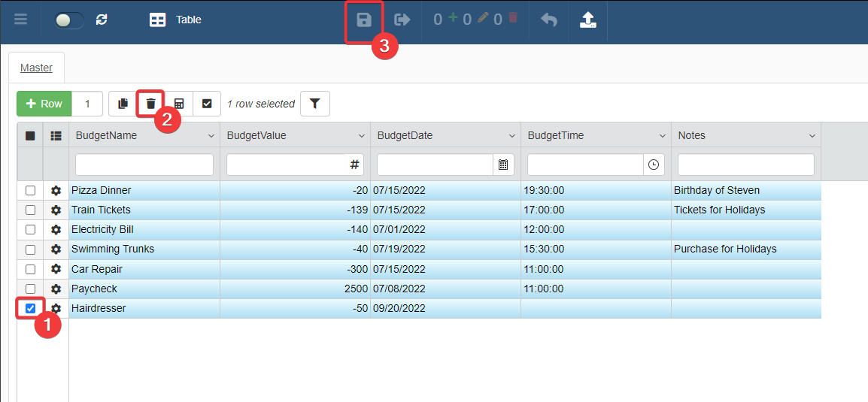The height and width of the screenshot is (402, 868).
Task: Click the save floppy disk icon
Action: [364, 20]
